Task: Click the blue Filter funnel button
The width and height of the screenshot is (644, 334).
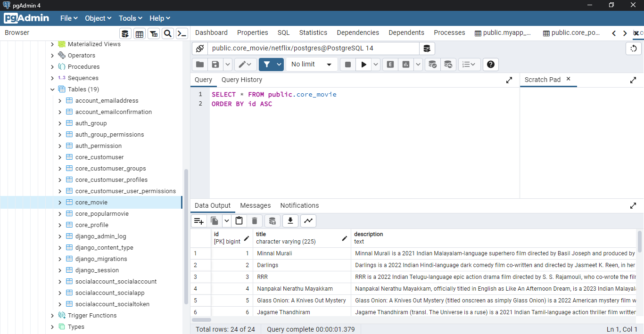Action: [267, 65]
